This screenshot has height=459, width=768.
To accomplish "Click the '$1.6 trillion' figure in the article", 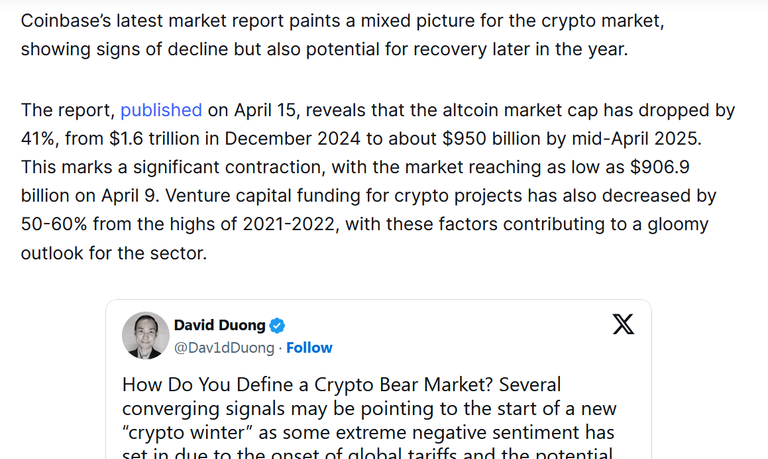I will (154, 139).
